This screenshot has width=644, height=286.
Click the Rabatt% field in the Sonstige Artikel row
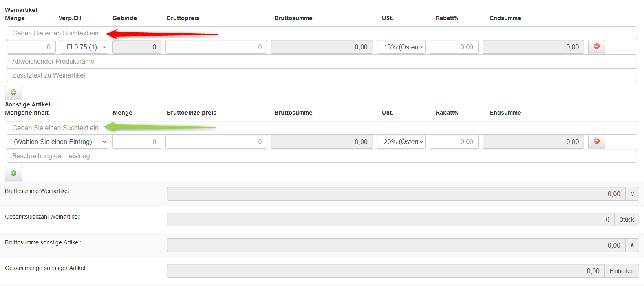point(454,142)
